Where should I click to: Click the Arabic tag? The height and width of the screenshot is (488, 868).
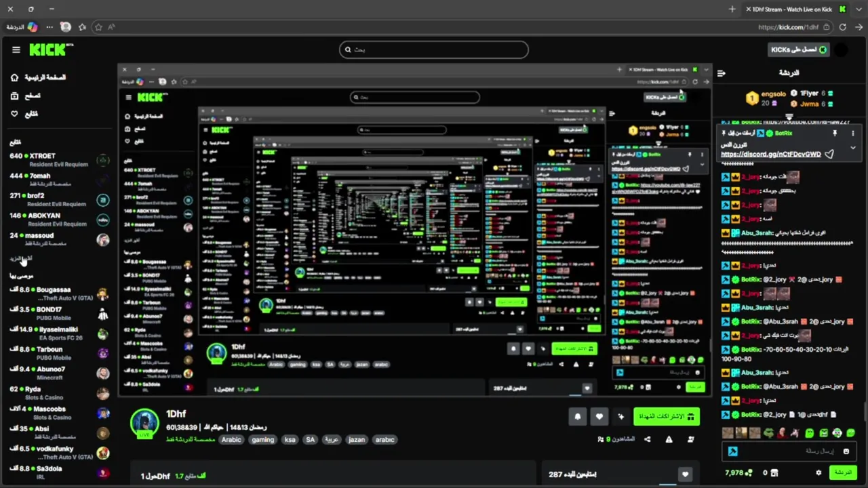[231, 439]
